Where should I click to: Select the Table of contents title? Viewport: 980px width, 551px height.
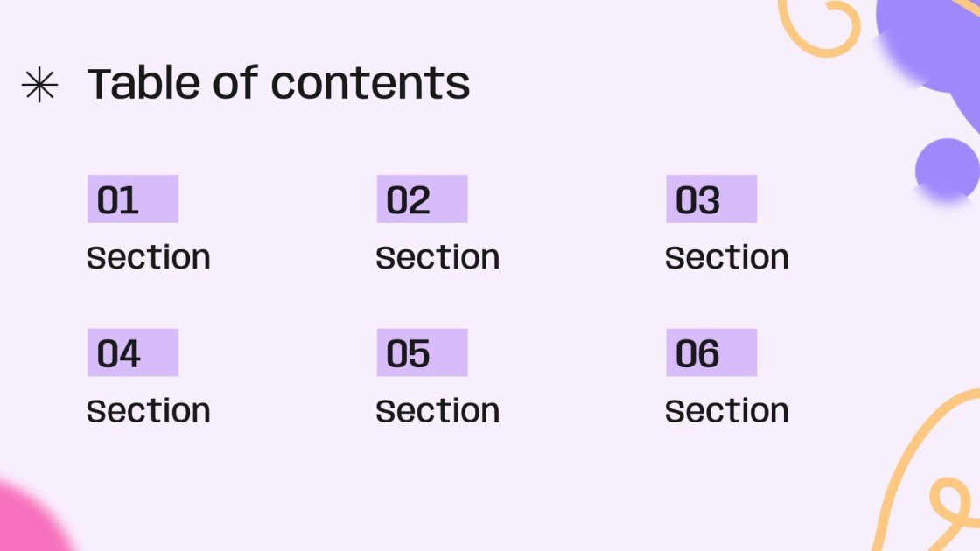[x=278, y=84]
